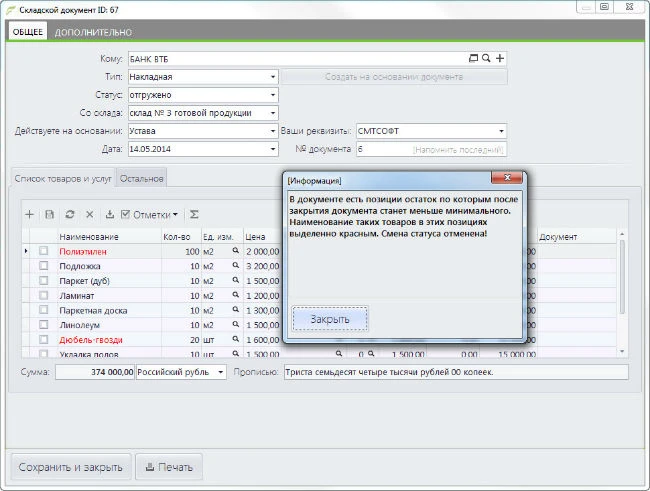
Task: Open the Тип dropdown showing Накладная
Action: (x=273, y=77)
